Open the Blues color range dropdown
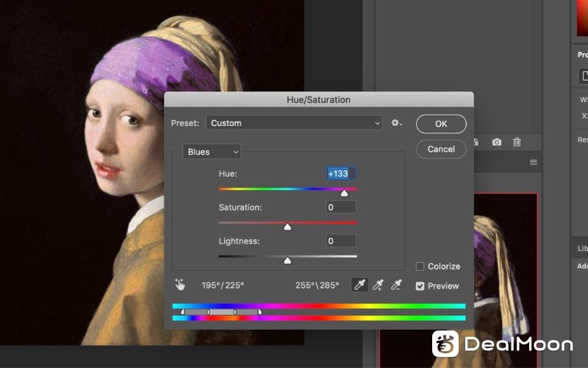Screen dimensions: 588x368 coord(212,152)
